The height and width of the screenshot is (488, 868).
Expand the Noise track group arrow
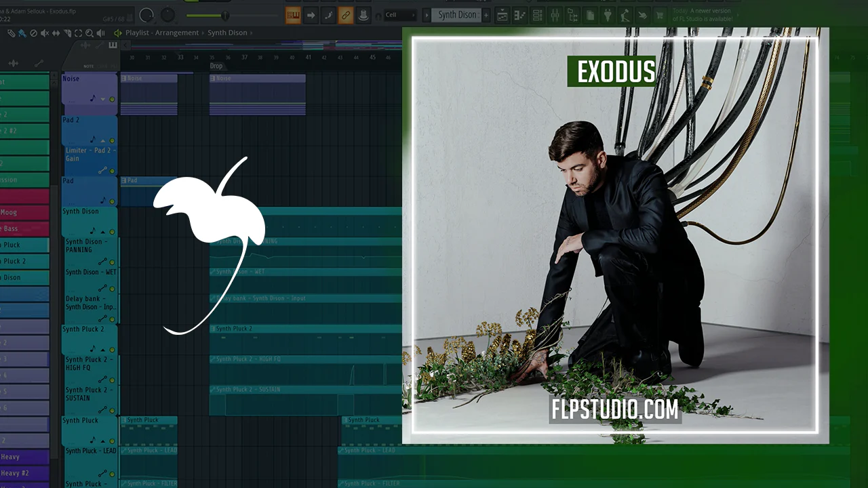[x=103, y=100]
